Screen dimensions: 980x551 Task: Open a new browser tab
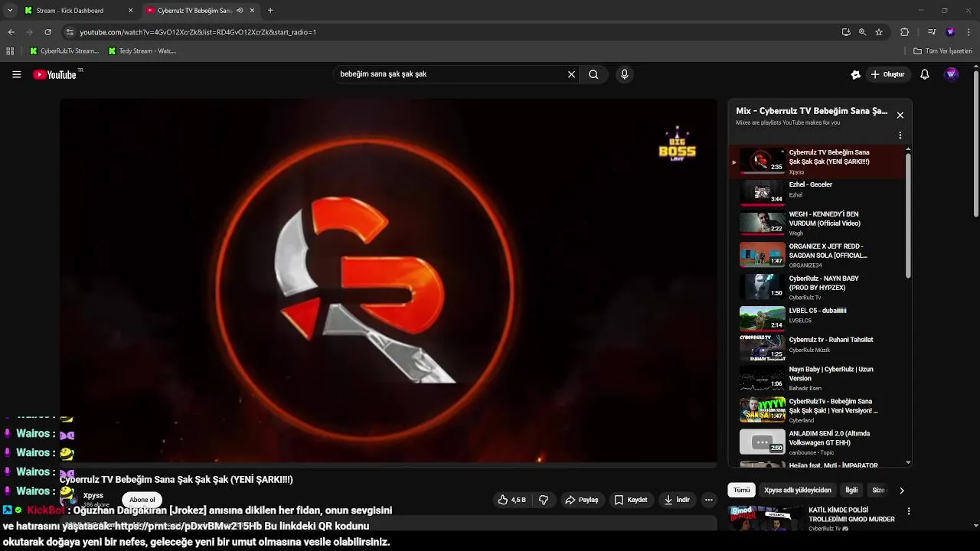[x=270, y=11]
